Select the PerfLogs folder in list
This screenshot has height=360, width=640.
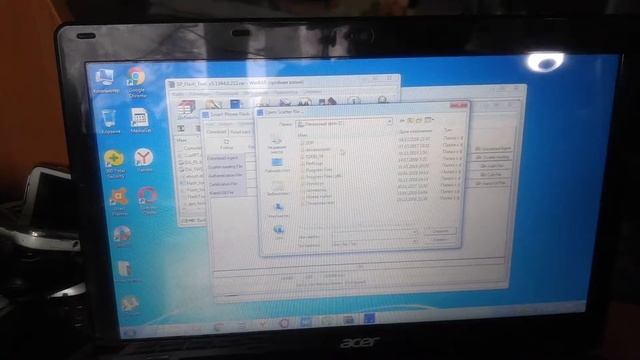click(x=312, y=163)
